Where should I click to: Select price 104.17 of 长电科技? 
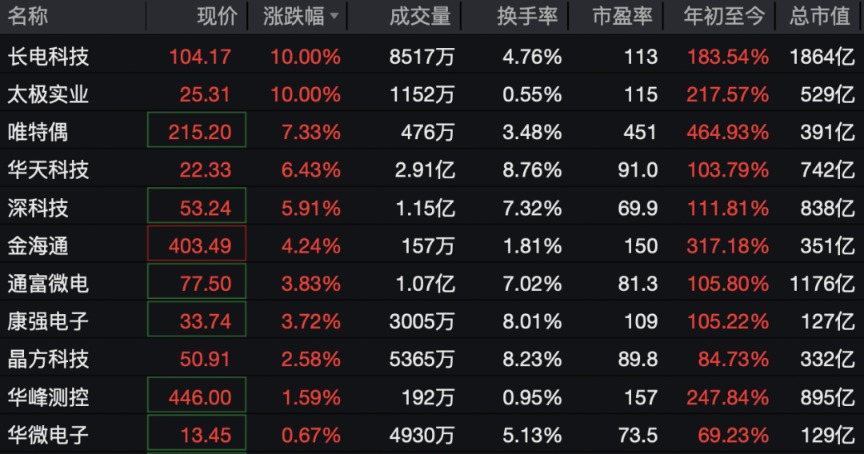[200, 57]
